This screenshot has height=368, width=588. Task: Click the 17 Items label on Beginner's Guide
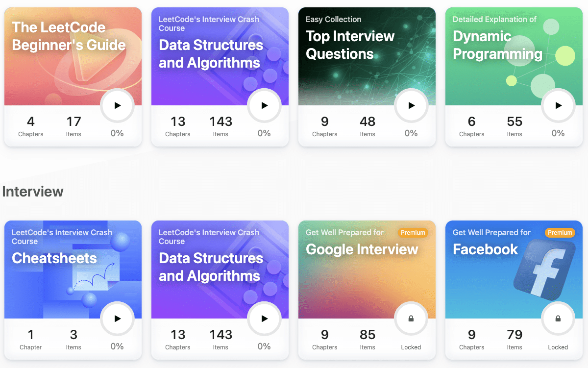(x=73, y=126)
